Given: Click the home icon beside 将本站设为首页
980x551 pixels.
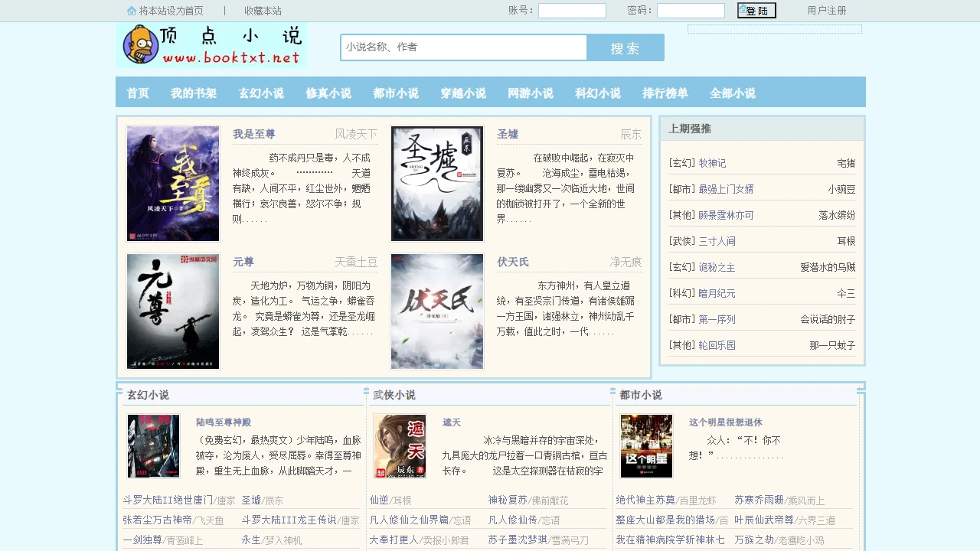Looking at the screenshot, I should 132,11.
